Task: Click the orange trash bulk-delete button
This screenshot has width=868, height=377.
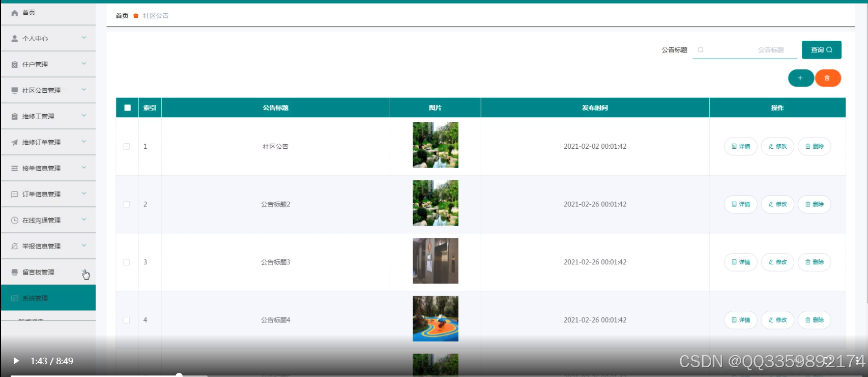Action: pyautogui.click(x=827, y=78)
